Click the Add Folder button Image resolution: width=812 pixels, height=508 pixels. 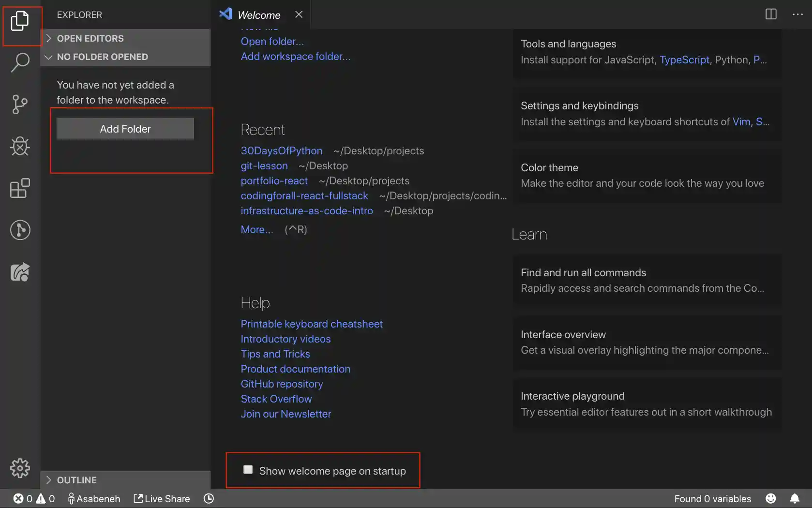(125, 129)
